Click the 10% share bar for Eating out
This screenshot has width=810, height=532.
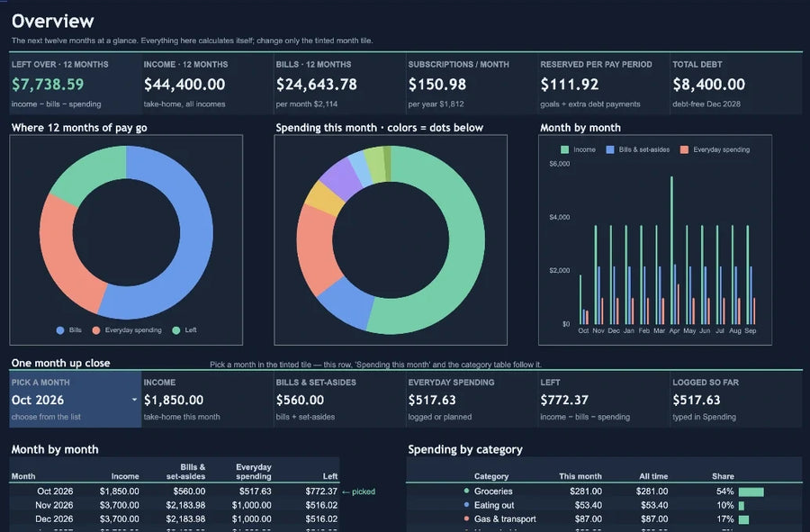(742, 506)
